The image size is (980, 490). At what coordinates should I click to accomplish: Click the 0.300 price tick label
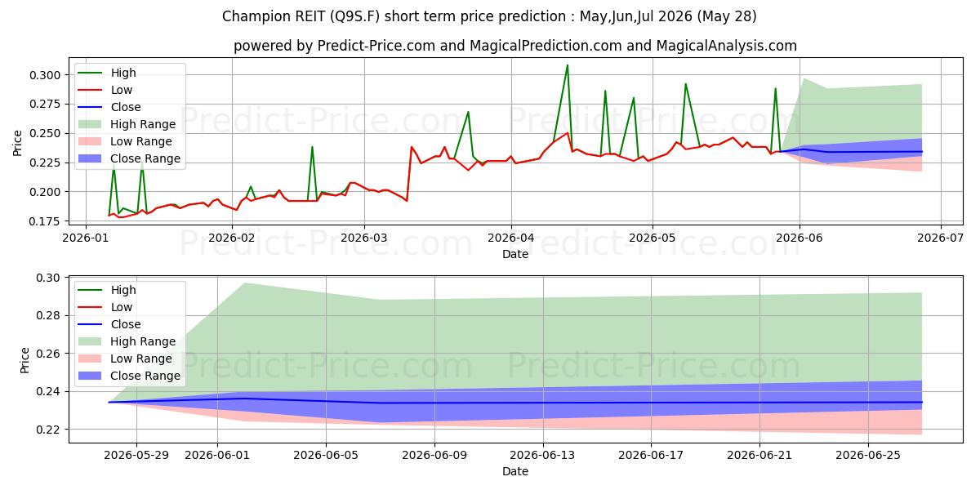click(44, 75)
